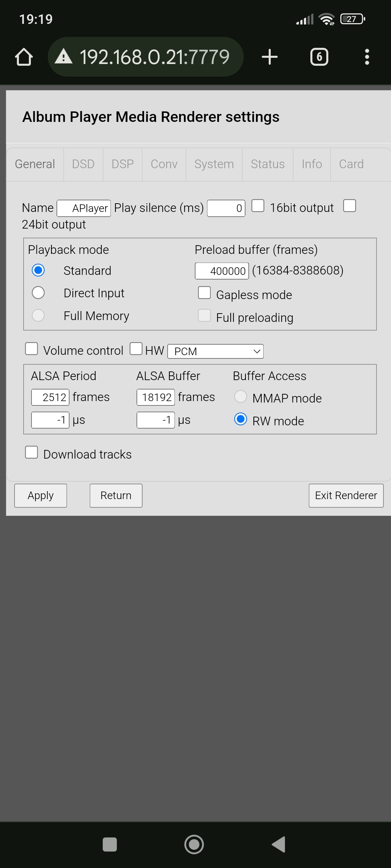Open the tab switcher showing 6 tabs
The width and height of the screenshot is (391, 868).
(x=319, y=57)
